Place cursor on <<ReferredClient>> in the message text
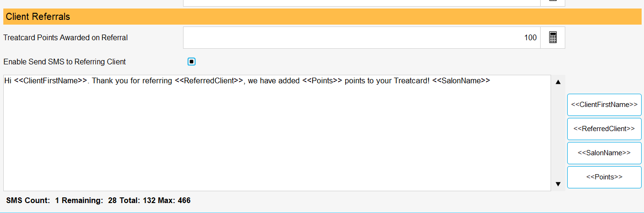This screenshot has width=644, height=213. 209,80
